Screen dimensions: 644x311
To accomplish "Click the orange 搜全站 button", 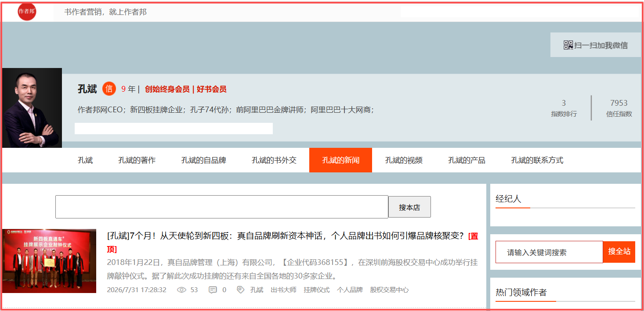I will [x=619, y=252].
